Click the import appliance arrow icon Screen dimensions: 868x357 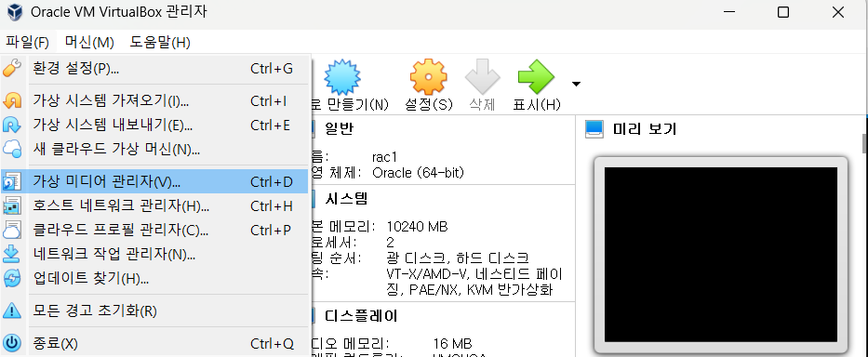tap(12, 101)
